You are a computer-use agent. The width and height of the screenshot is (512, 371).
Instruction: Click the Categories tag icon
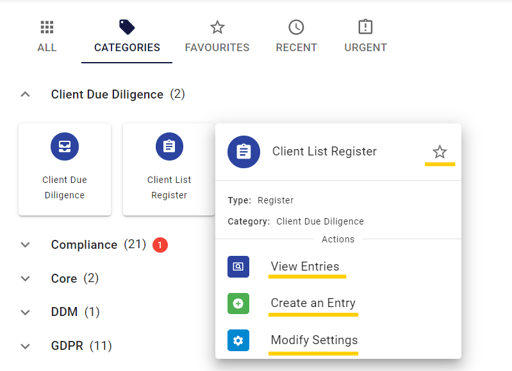[x=127, y=27]
